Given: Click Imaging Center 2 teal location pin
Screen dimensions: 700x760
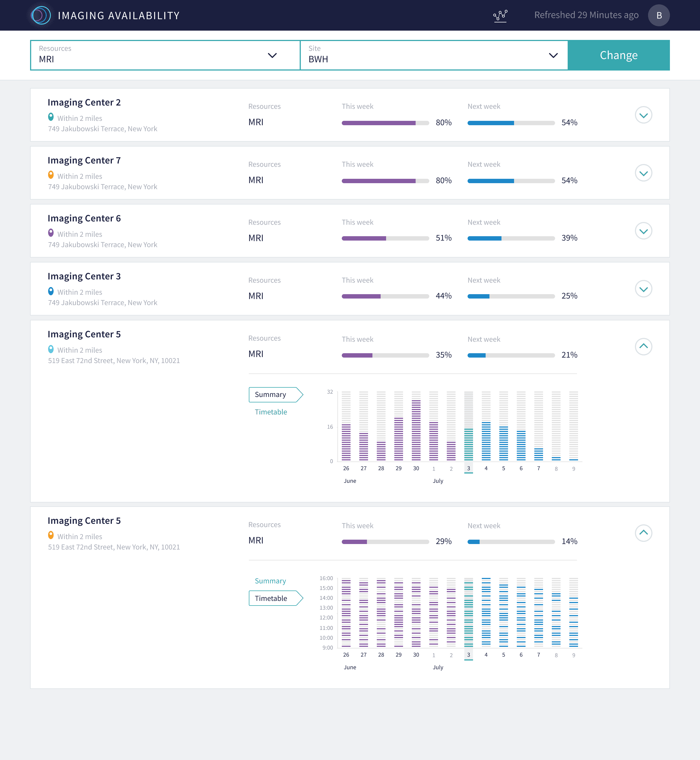Looking at the screenshot, I should [51, 117].
